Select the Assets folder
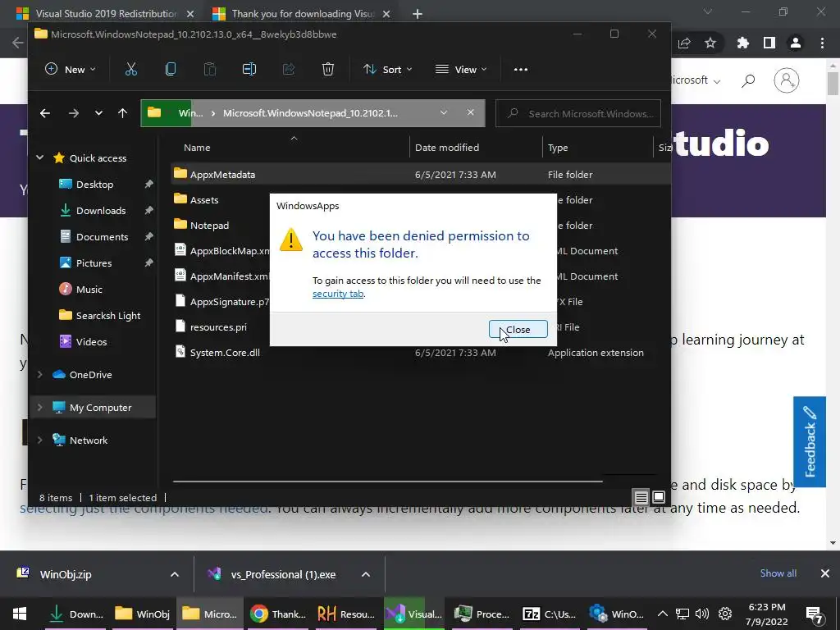840x630 pixels. click(204, 200)
